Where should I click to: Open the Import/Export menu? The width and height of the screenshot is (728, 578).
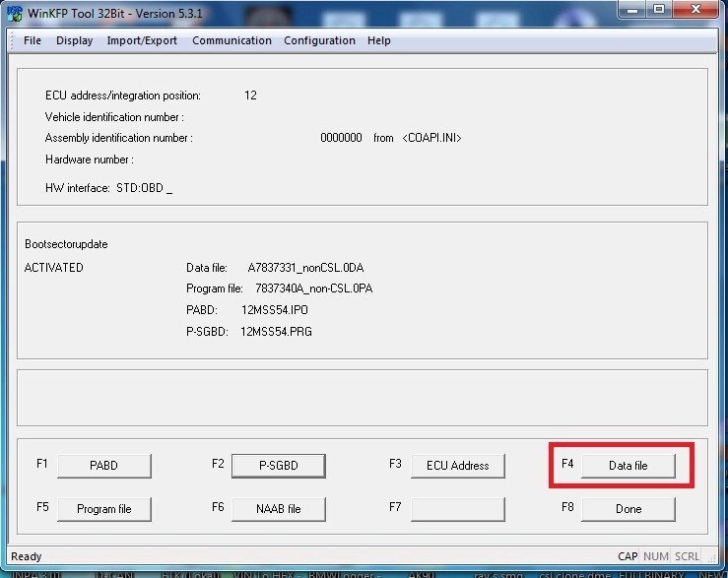click(x=142, y=40)
